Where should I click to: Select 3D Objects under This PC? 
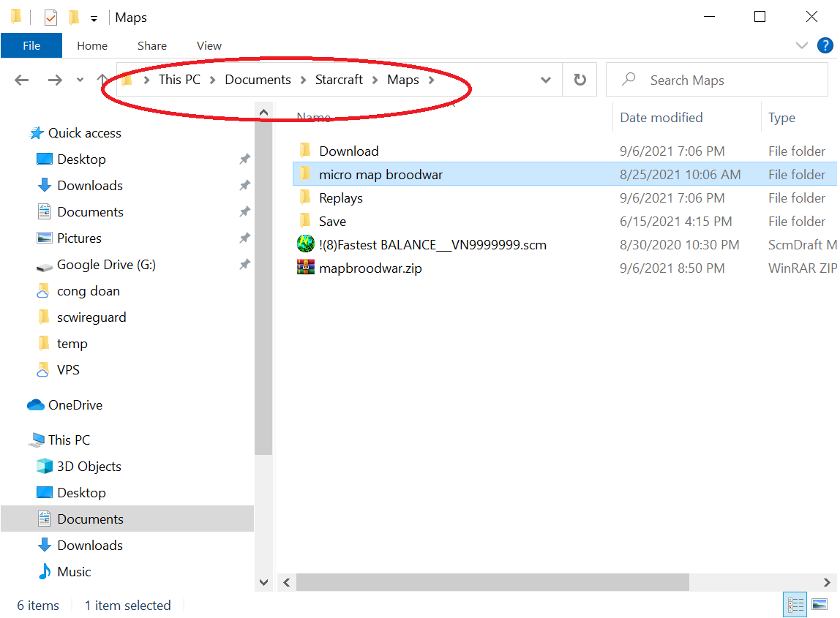click(x=89, y=466)
